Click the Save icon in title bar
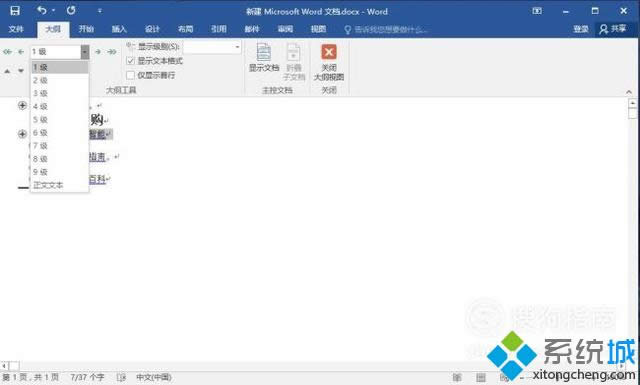 15,11
